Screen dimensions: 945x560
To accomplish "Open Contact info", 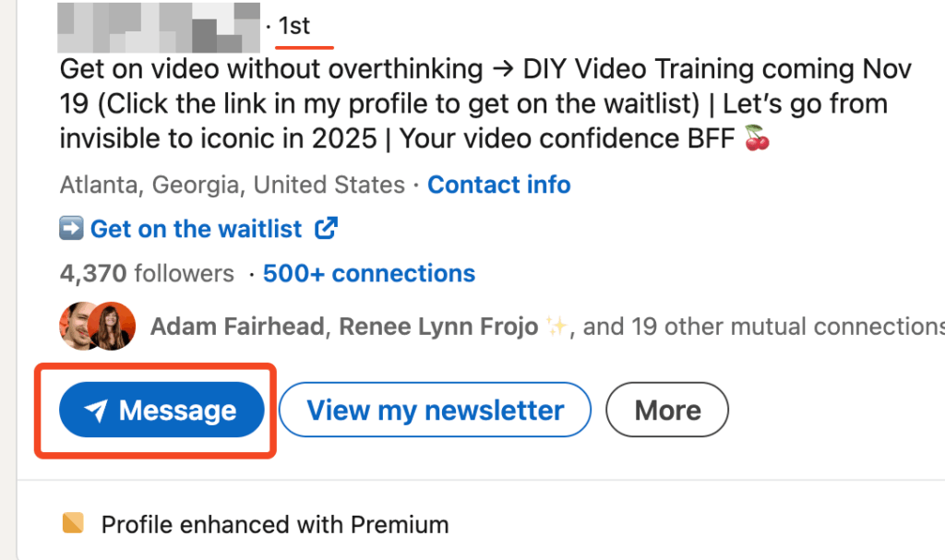I will click(498, 185).
